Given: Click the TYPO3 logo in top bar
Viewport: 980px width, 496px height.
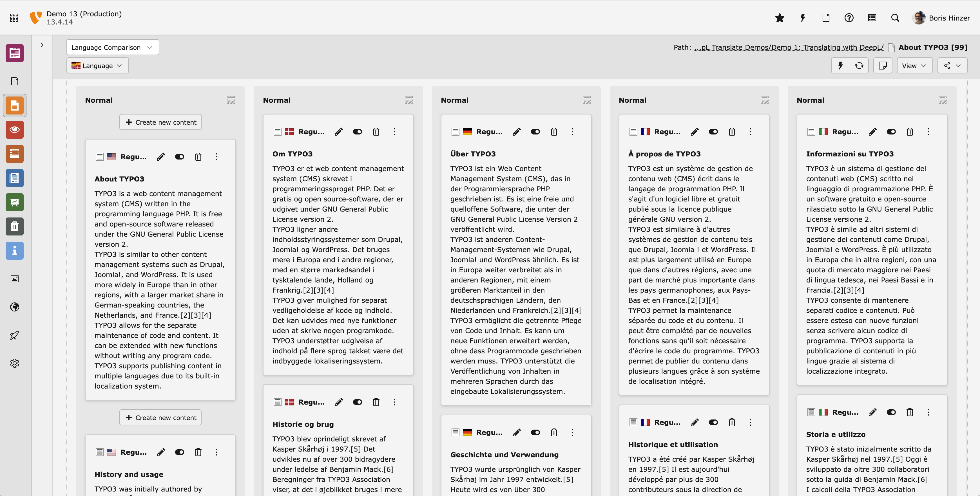Looking at the screenshot, I should 36,17.
